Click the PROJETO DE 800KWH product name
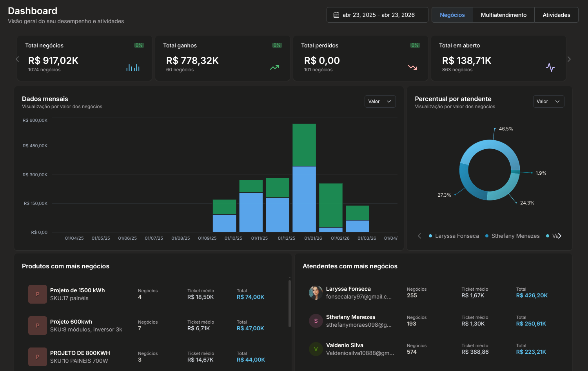Viewport: 588px width, 371px height. coord(80,353)
